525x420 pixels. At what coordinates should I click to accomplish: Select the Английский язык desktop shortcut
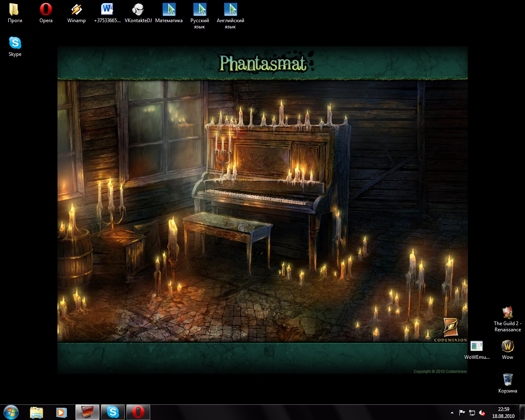[230, 16]
